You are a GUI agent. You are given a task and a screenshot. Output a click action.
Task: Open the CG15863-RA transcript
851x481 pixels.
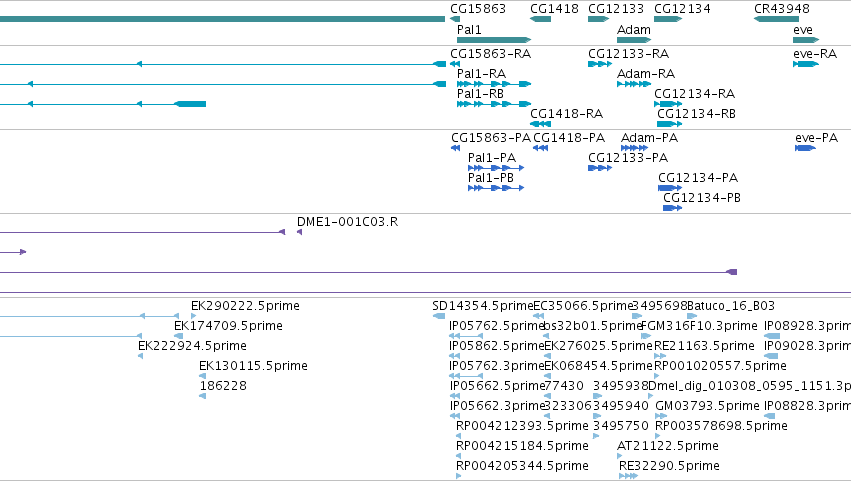tap(491, 53)
